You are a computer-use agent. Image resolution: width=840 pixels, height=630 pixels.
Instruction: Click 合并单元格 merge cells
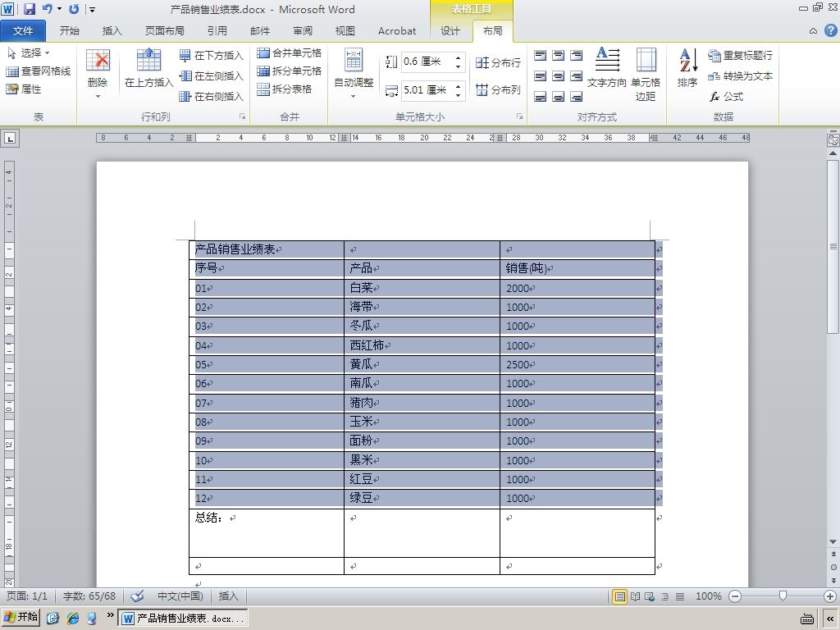[290, 53]
